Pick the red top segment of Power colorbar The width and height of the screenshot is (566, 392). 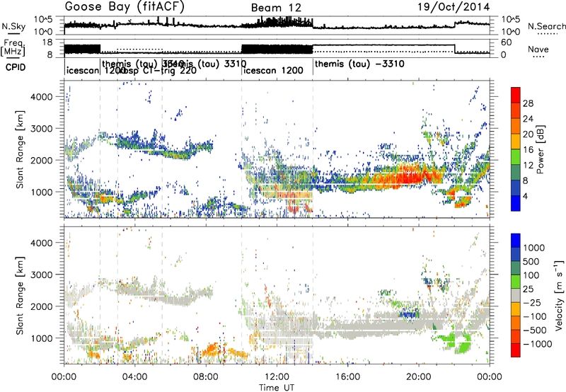coord(516,96)
